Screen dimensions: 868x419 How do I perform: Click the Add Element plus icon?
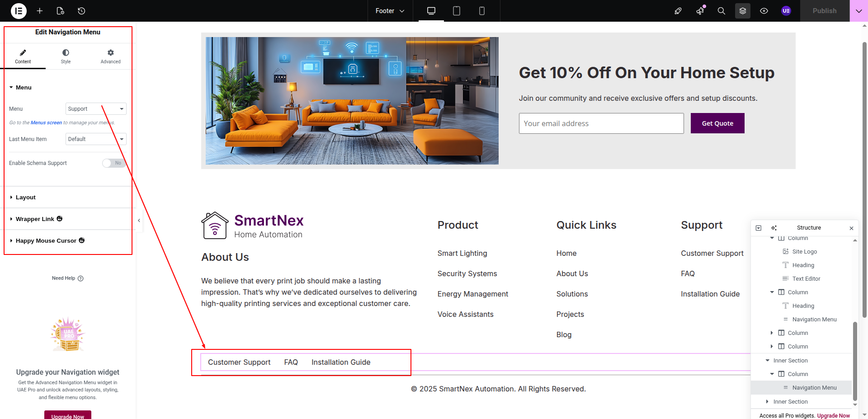(x=40, y=11)
